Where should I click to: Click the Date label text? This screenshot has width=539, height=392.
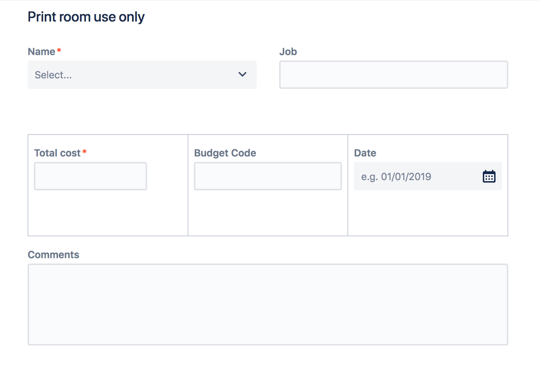pos(365,153)
